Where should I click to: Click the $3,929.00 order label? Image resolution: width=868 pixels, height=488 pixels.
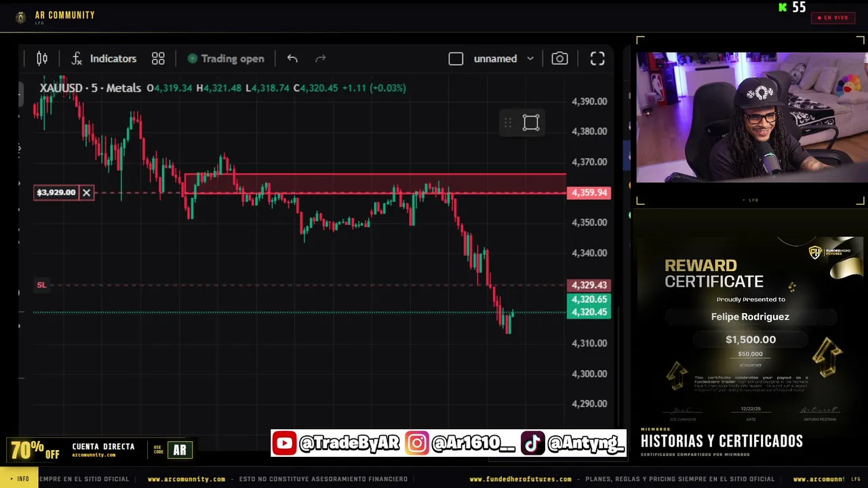pos(56,192)
